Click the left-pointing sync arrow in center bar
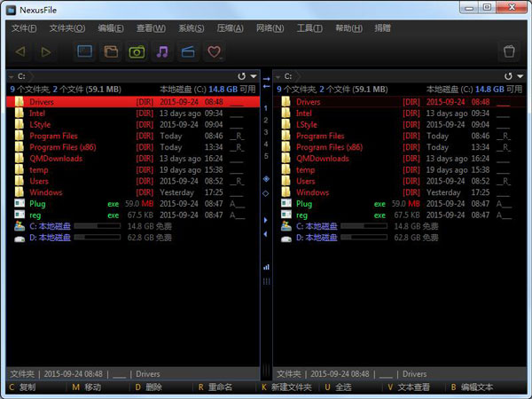 (266, 87)
